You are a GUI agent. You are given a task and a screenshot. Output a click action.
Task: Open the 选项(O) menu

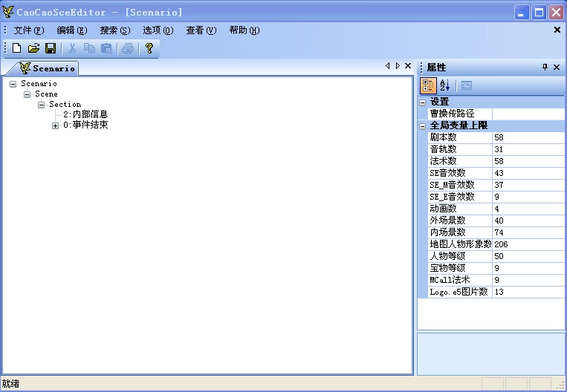point(158,30)
